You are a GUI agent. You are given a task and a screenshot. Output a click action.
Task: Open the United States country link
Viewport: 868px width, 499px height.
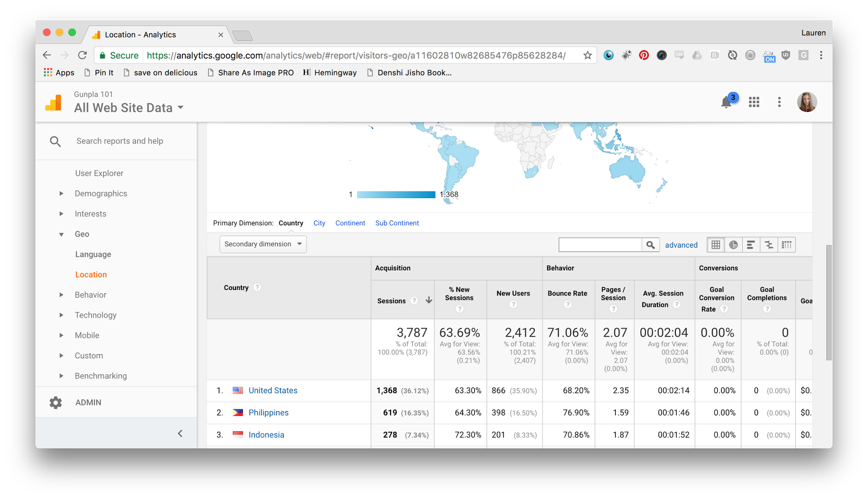(x=273, y=390)
